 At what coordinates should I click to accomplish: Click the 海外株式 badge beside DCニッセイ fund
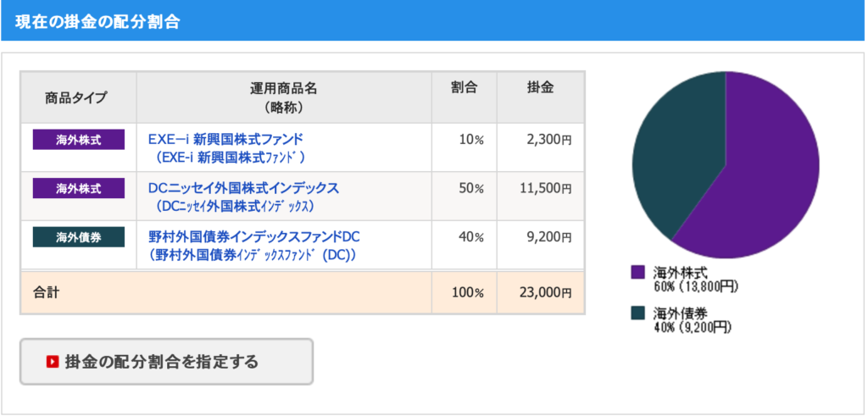(x=79, y=188)
